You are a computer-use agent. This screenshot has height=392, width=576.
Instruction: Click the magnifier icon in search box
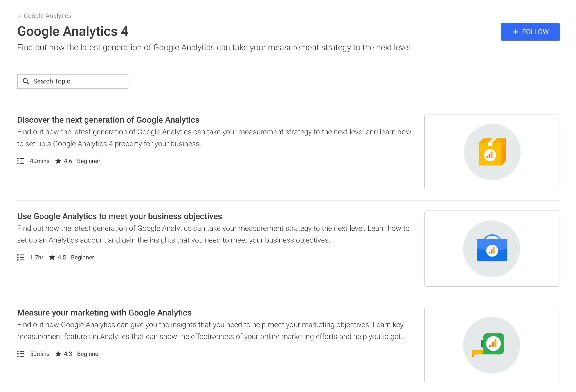click(26, 81)
